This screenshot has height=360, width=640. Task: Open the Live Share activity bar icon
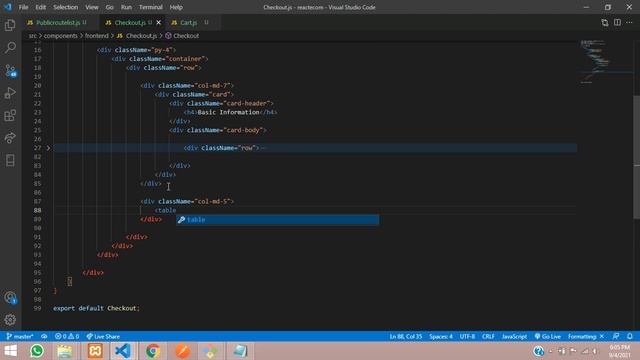point(10,138)
